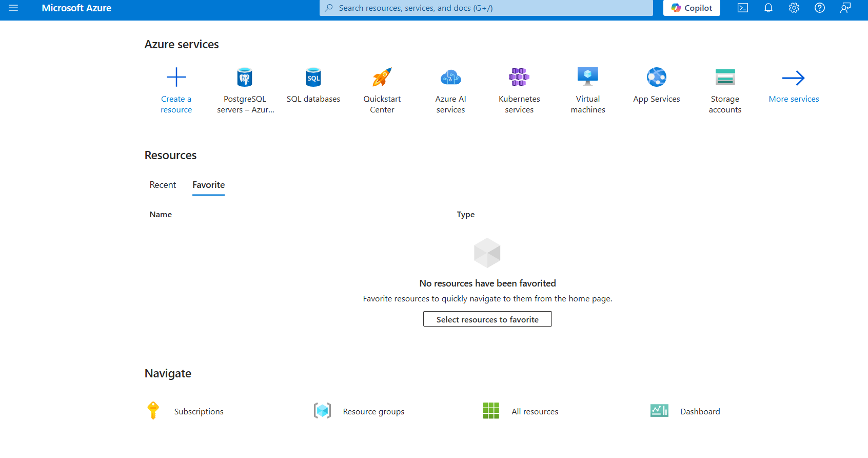Open the Resource groups link text
The width and height of the screenshot is (868, 458).
(373, 412)
